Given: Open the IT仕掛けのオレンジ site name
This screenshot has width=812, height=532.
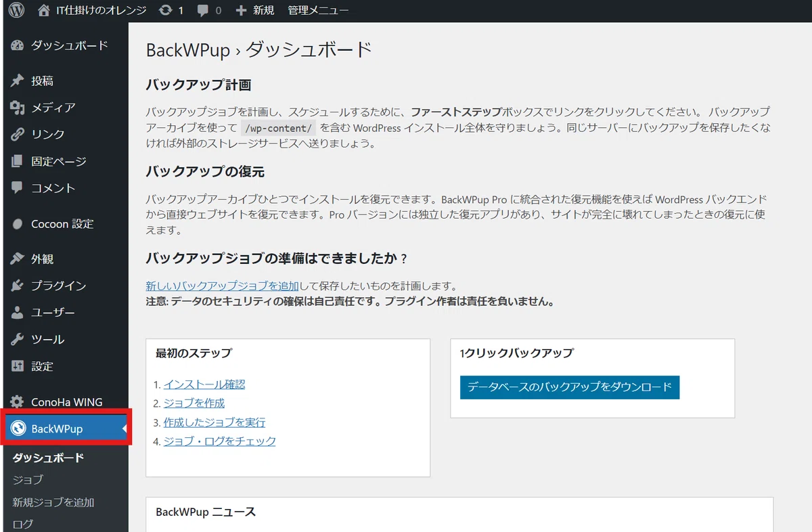Looking at the screenshot, I should tap(101, 11).
